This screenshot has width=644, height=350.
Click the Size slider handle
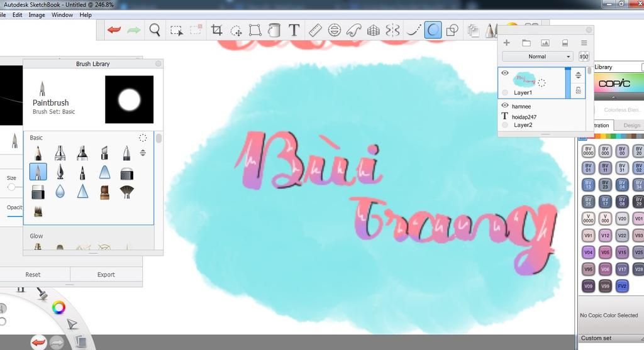coord(11,187)
